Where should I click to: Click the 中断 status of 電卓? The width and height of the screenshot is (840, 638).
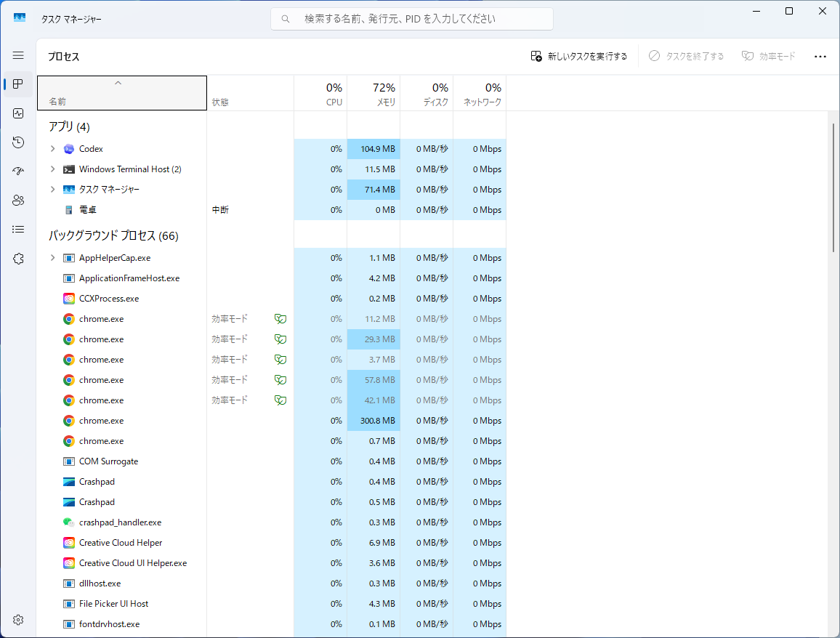(220, 210)
